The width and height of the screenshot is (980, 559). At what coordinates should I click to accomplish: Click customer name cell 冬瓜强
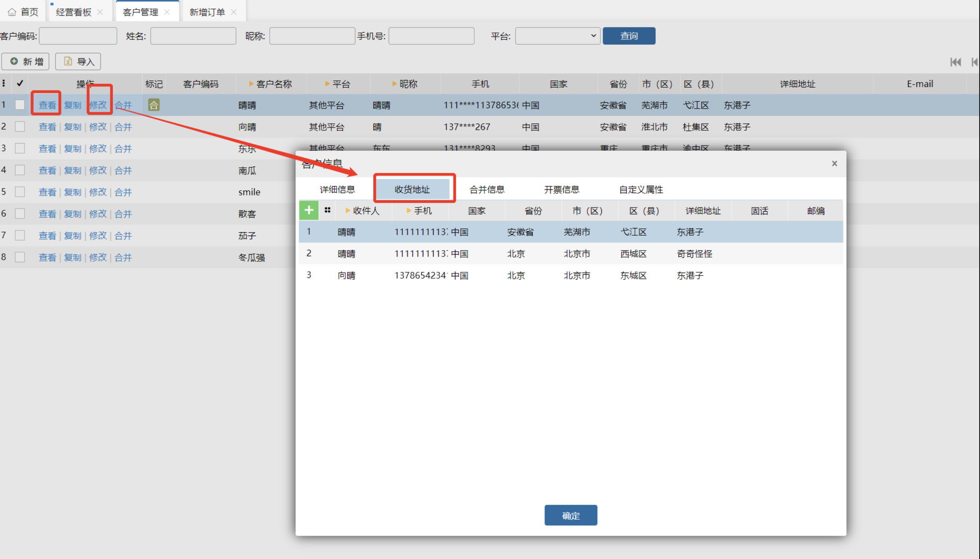tap(252, 257)
